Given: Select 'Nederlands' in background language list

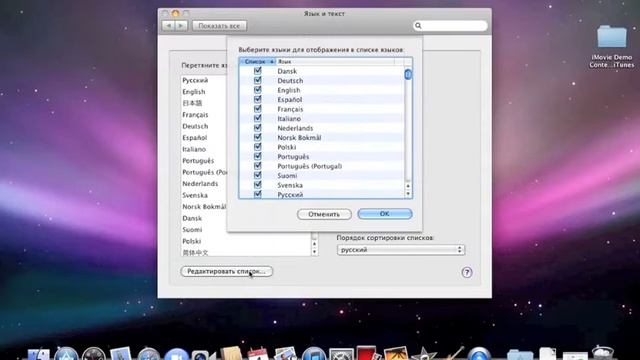Looking at the screenshot, I should point(200,184).
